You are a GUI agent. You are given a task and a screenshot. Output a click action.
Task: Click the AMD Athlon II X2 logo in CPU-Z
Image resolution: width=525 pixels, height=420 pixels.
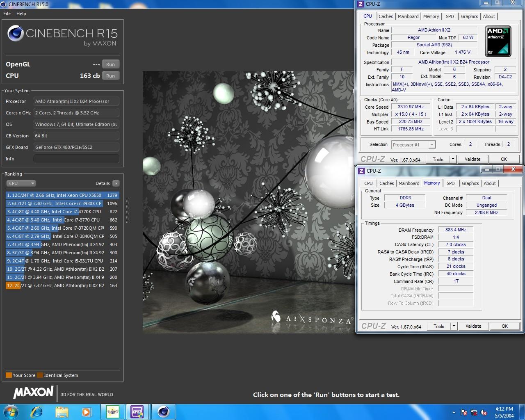(x=498, y=41)
